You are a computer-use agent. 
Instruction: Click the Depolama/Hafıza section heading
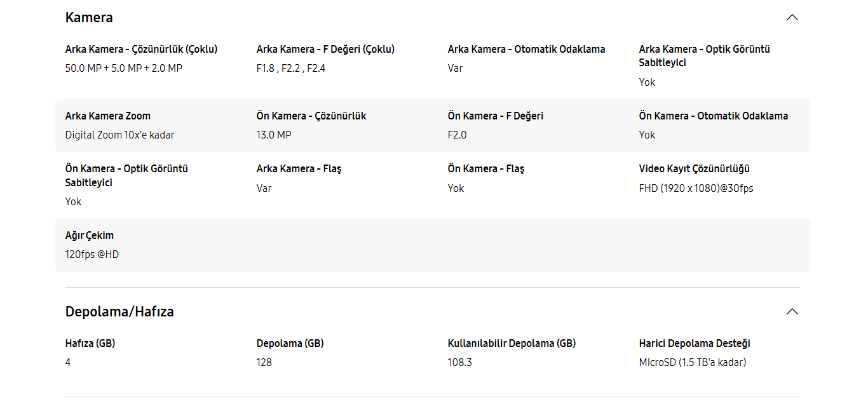[119, 311]
